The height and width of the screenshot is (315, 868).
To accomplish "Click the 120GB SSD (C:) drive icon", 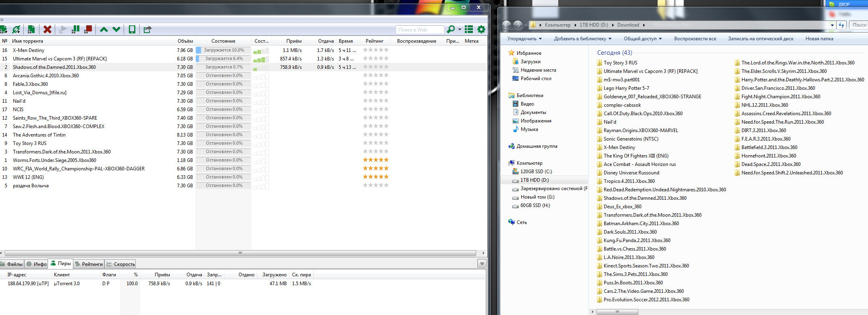I will (515, 172).
